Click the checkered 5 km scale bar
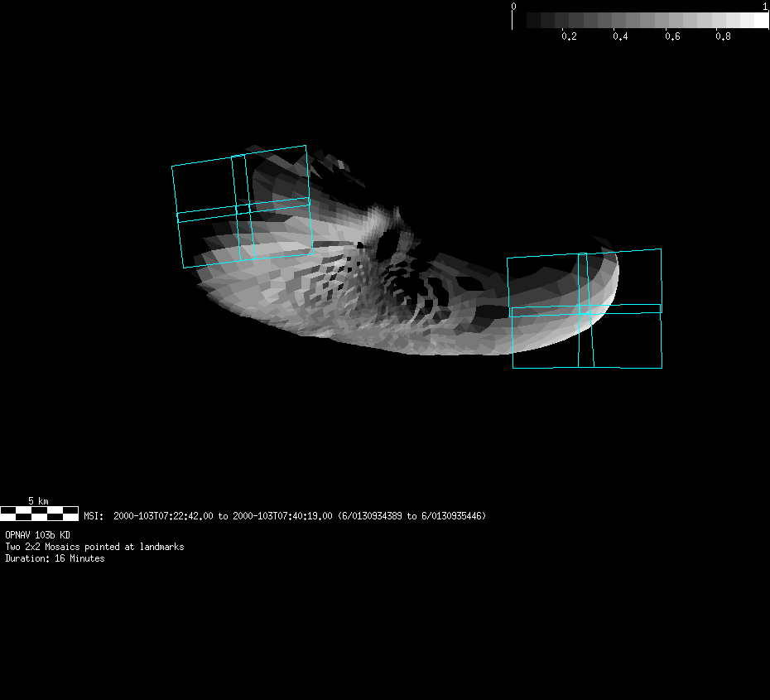The width and height of the screenshot is (770, 700). pyautogui.click(x=39, y=514)
